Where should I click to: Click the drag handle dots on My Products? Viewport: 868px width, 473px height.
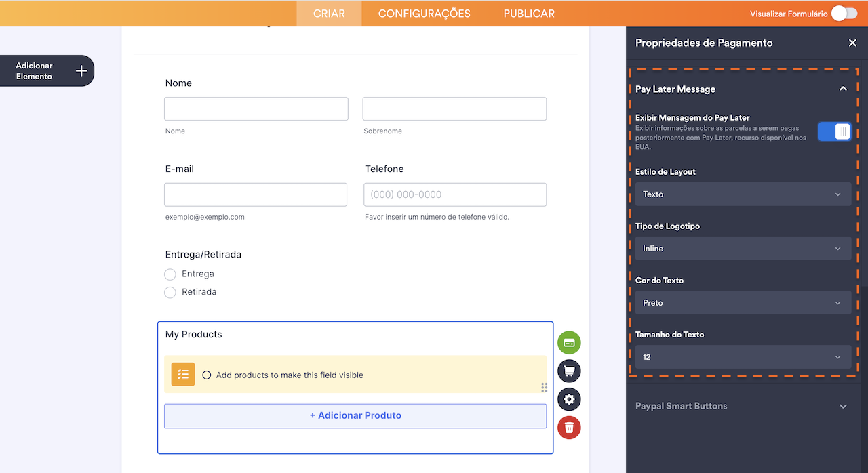544,388
